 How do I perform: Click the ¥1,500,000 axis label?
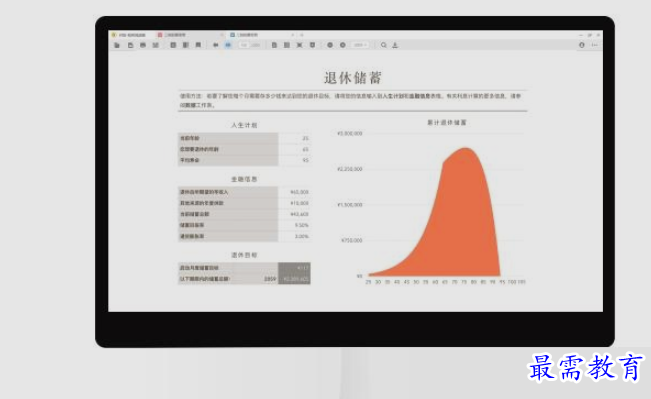pyautogui.click(x=350, y=205)
